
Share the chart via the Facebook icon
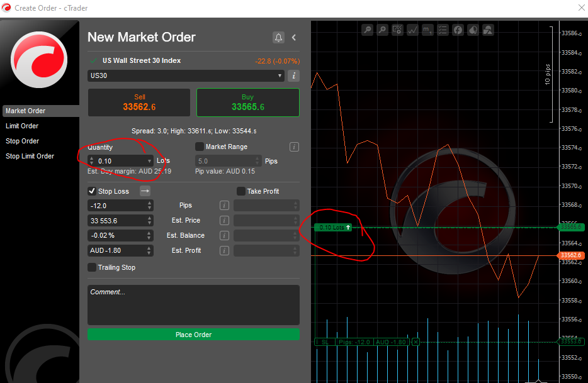458,30
